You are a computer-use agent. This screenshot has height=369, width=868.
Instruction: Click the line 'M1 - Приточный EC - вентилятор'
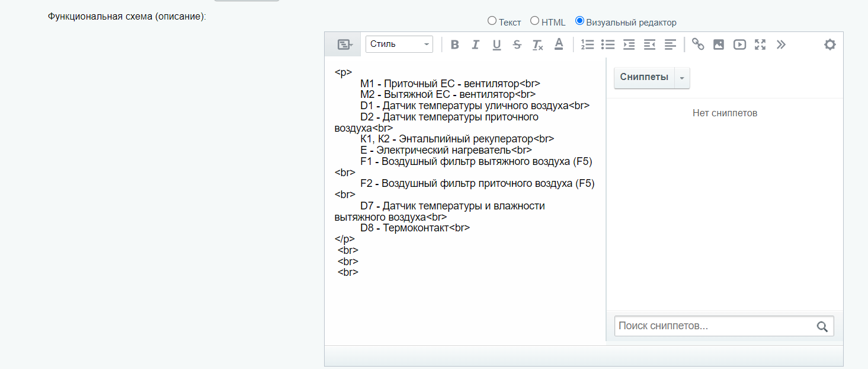[450, 84]
